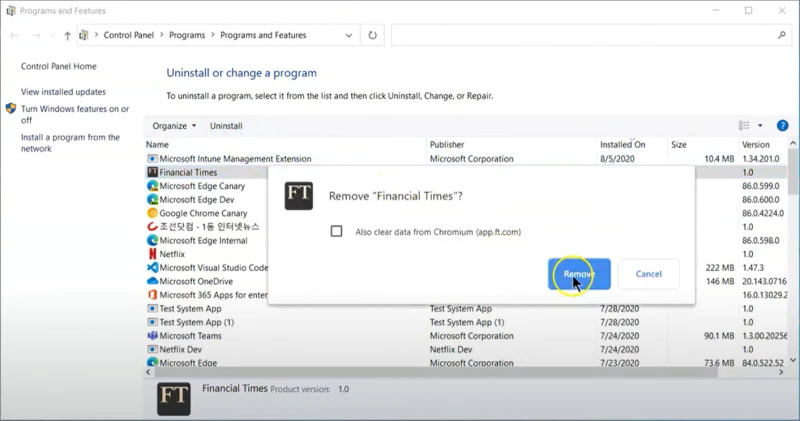Click 'Programs and Features' breadcrumb segment
800x421 pixels.
coord(263,35)
